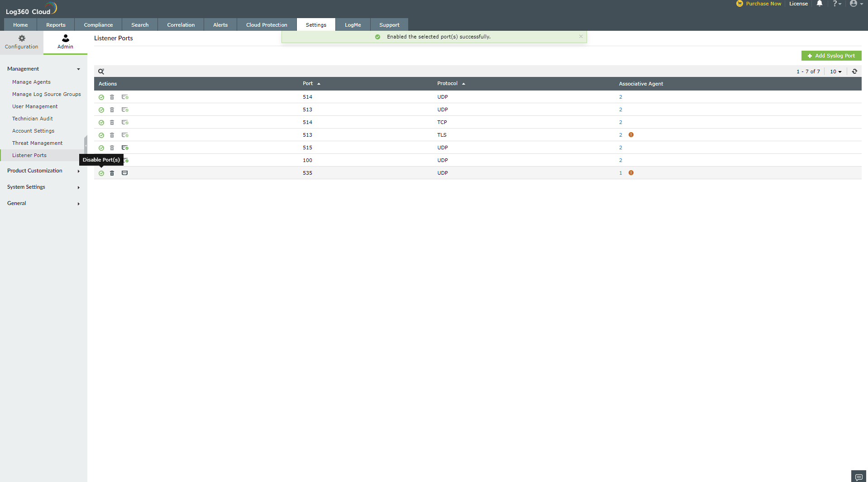The width and height of the screenshot is (868, 482).
Task: Click the warning icon in the 535 row
Action: [631, 173]
